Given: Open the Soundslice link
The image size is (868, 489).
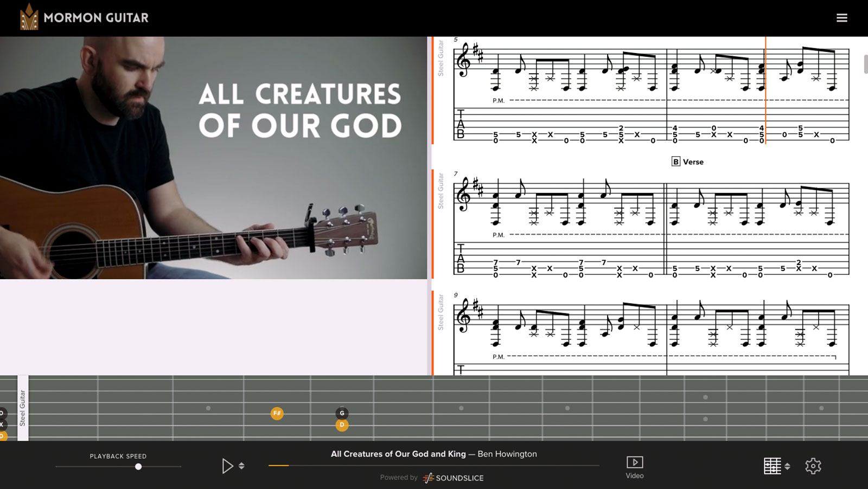Looking at the screenshot, I should [x=453, y=478].
